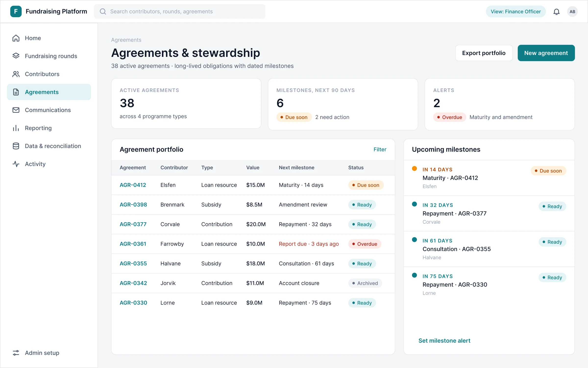Open Reporting section

49,128
